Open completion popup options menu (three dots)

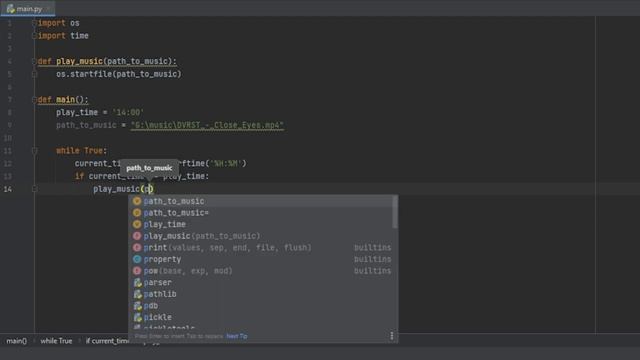pos(392,336)
